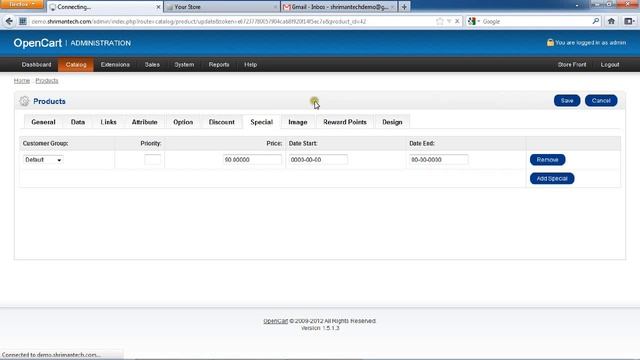Click the browser address bar
Screen dimensions: 640x360
tap(233, 21)
